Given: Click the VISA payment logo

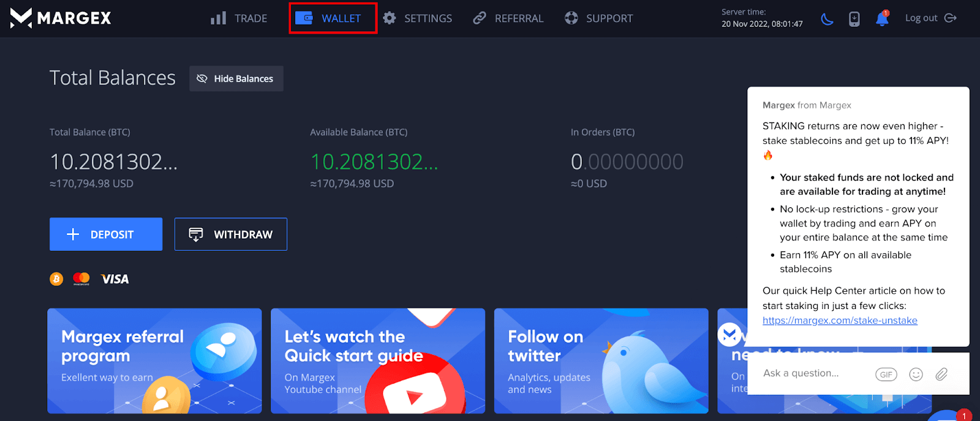Looking at the screenshot, I should point(115,279).
